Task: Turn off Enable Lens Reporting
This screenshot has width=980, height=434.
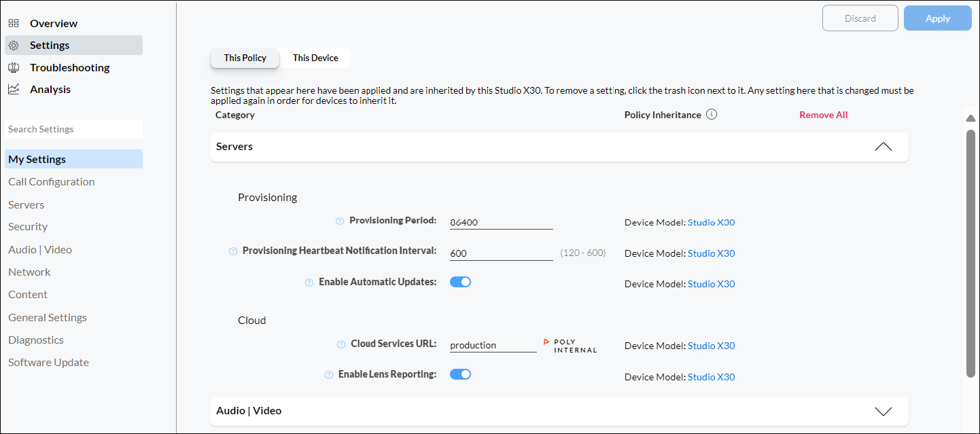Action: (460, 374)
